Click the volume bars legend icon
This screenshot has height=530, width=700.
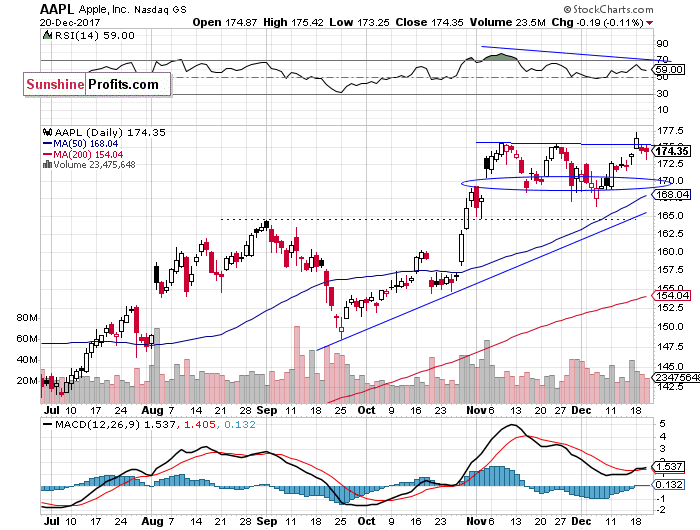pyautogui.click(x=47, y=165)
